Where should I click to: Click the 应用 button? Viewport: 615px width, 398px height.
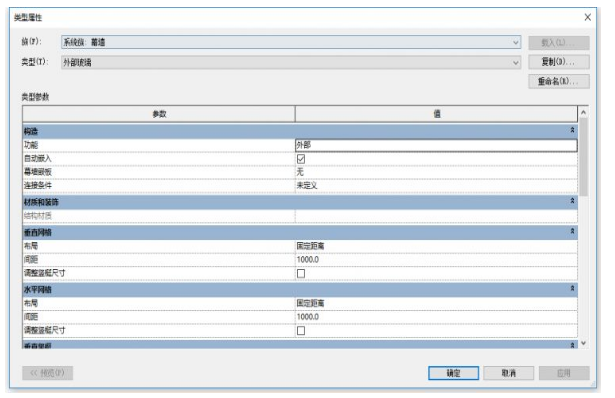pyautogui.click(x=564, y=373)
